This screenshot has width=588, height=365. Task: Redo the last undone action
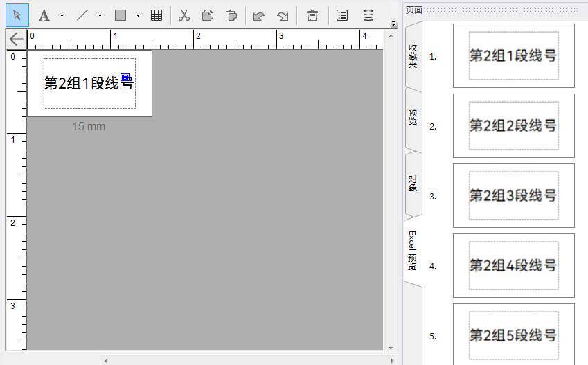(x=283, y=15)
